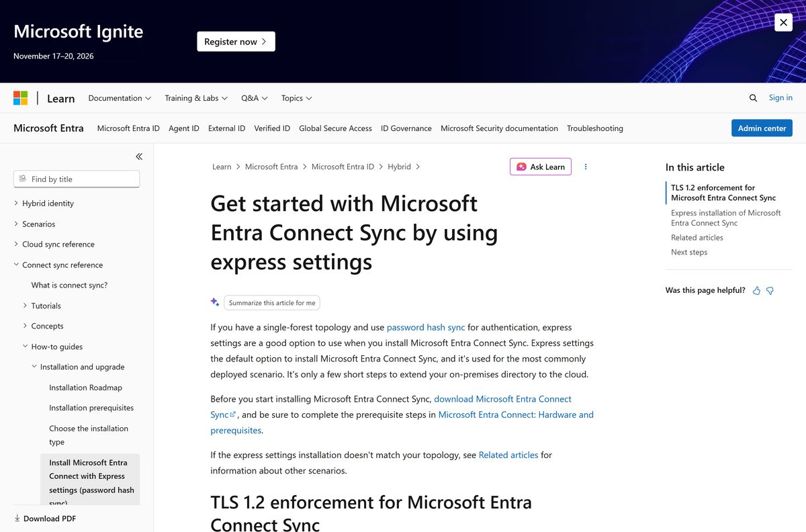The height and width of the screenshot is (532, 806).
Task: Click the Learn site title
Action: [60, 99]
